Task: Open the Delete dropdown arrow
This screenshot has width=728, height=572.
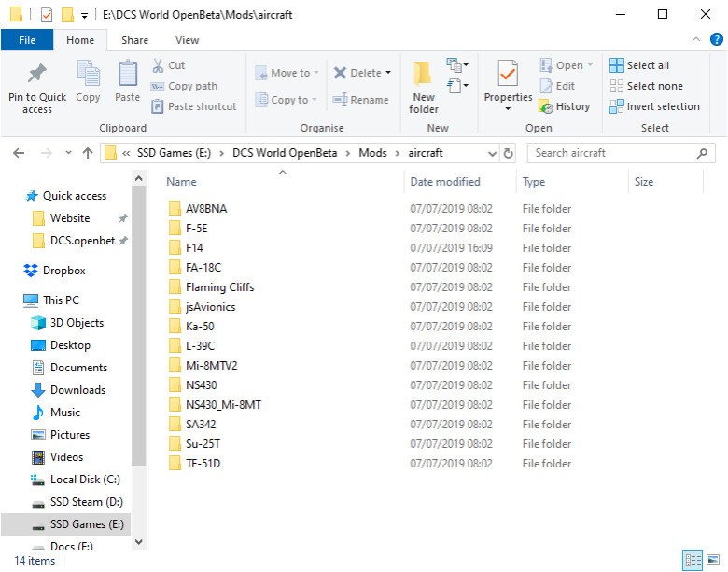Action: [x=387, y=73]
